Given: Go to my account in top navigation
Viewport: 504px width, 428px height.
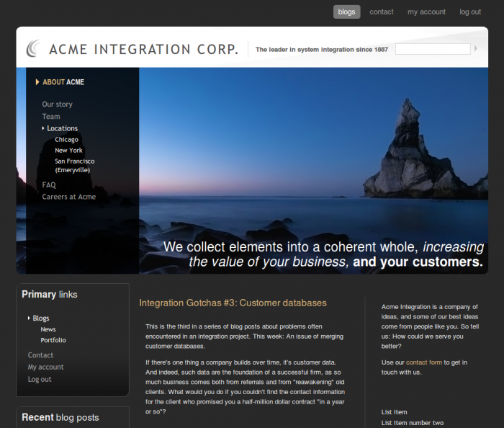Looking at the screenshot, I should 426,12.
